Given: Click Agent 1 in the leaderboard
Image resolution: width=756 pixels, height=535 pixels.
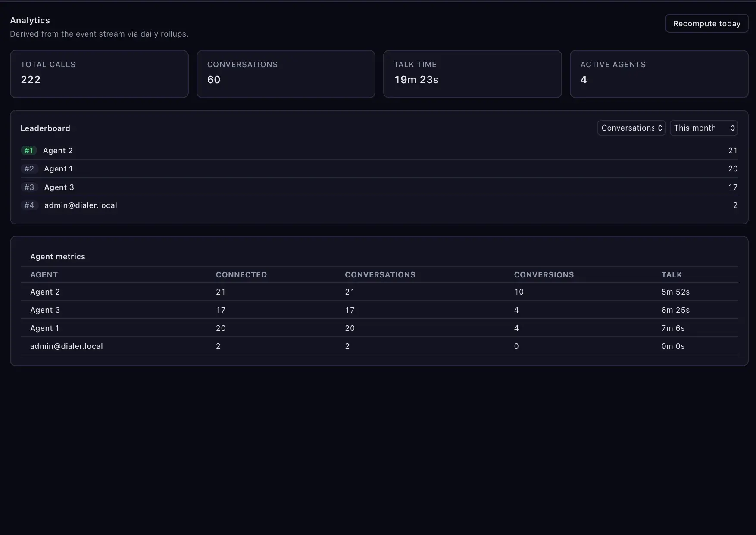Looking at the screenshot, I should click(58, 169).
